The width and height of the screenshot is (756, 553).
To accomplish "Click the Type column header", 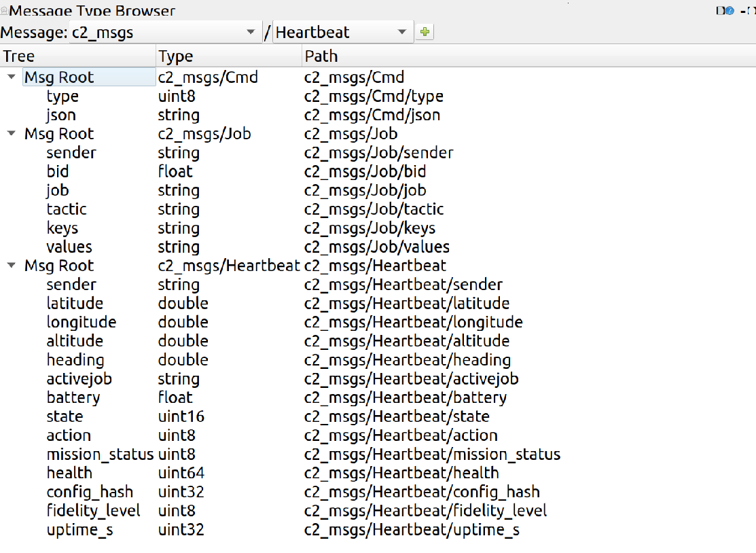I will [229, 56].
